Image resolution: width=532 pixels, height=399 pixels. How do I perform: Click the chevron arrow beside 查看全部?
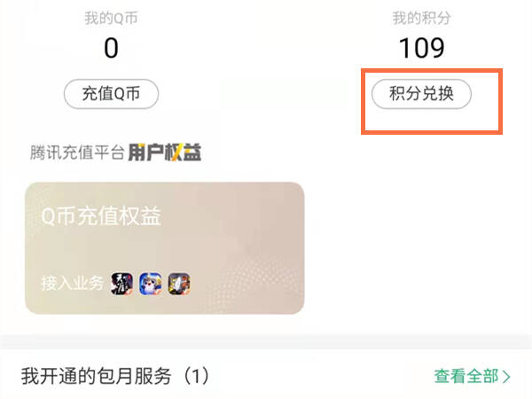click(x=506, y=377)
